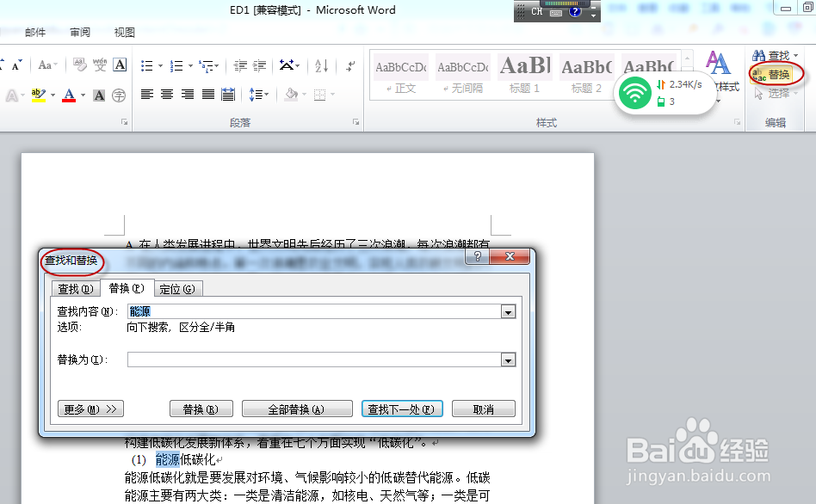Select the 正文 style

point(401,74)
